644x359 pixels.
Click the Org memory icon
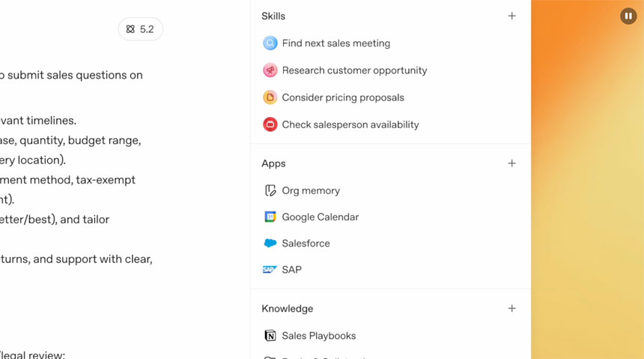(270, 190)
